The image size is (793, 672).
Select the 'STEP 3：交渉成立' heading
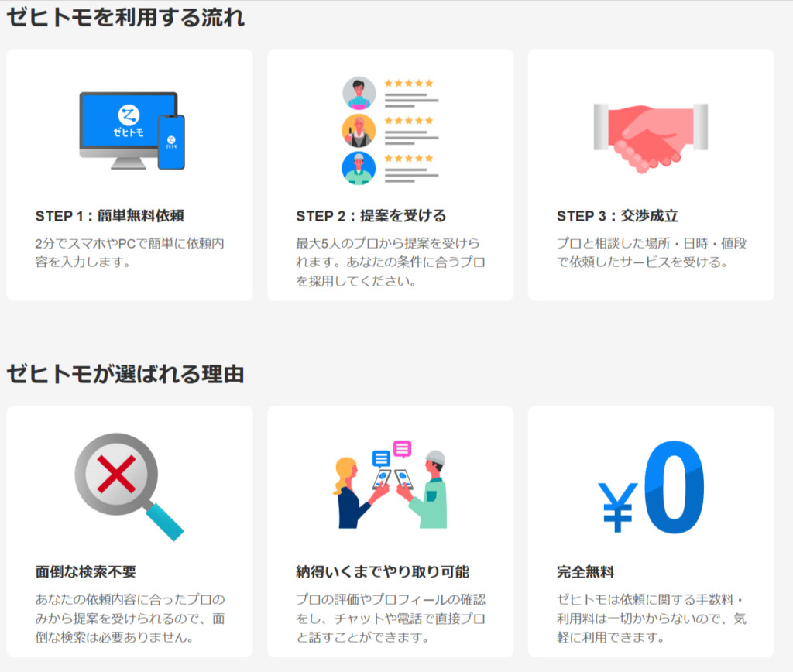click(617, 216)
